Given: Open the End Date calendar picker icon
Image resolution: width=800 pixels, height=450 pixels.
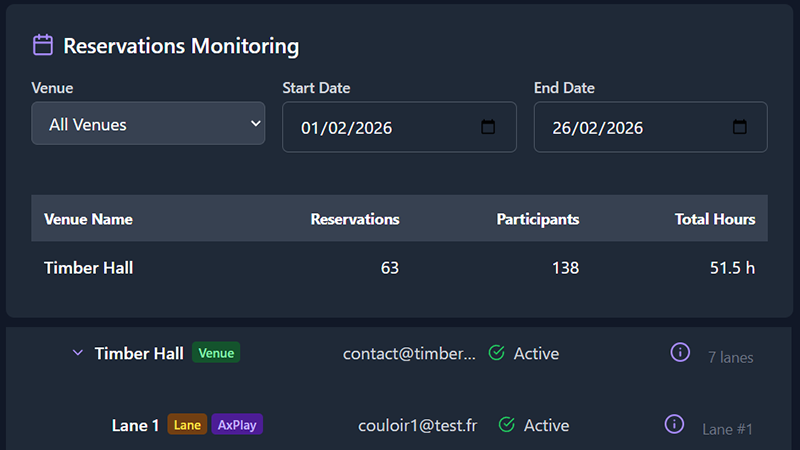Looking at the screenshot, I should click(x=740, y=127).
